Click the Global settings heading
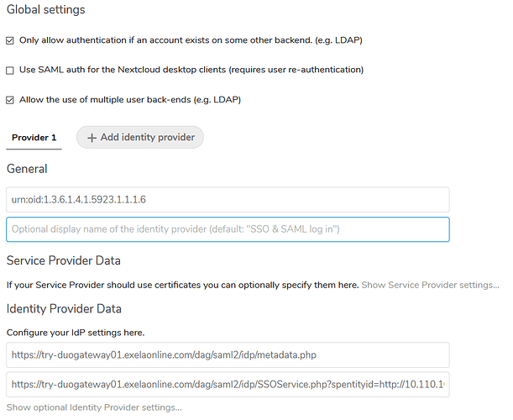 (46, 9)
